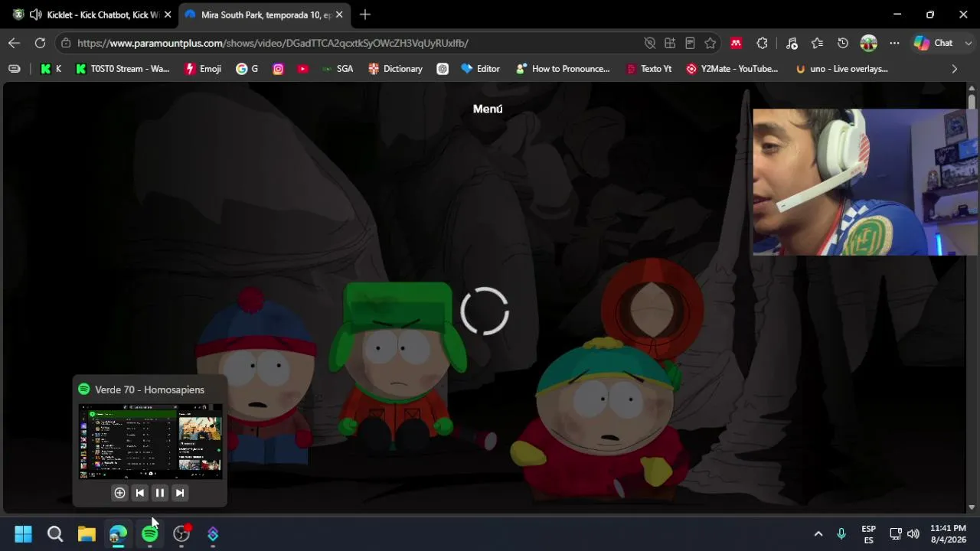Click the Spotify taskbar icon
Viewport: 980px width, 551px height.
coord(150,533)
